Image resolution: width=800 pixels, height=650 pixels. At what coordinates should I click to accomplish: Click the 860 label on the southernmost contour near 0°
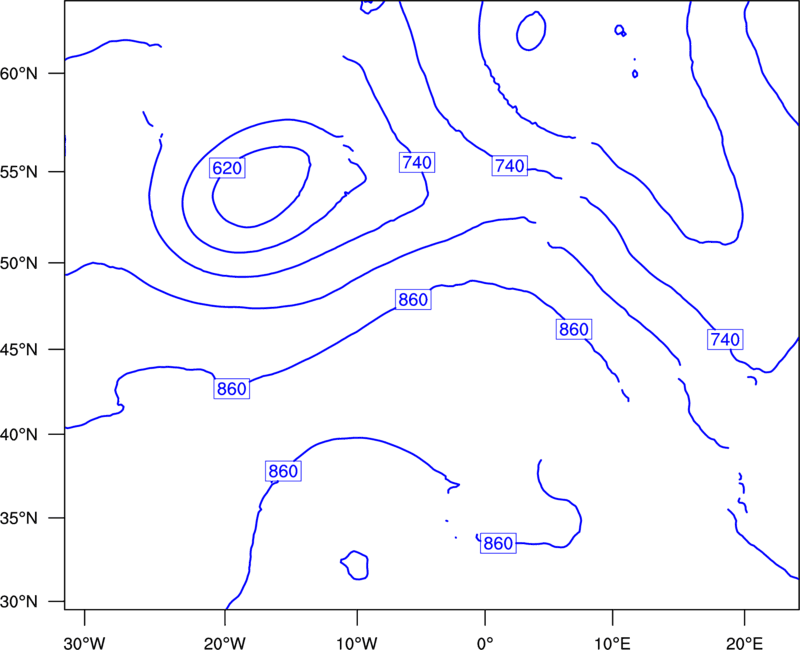(x=498, y=543)
